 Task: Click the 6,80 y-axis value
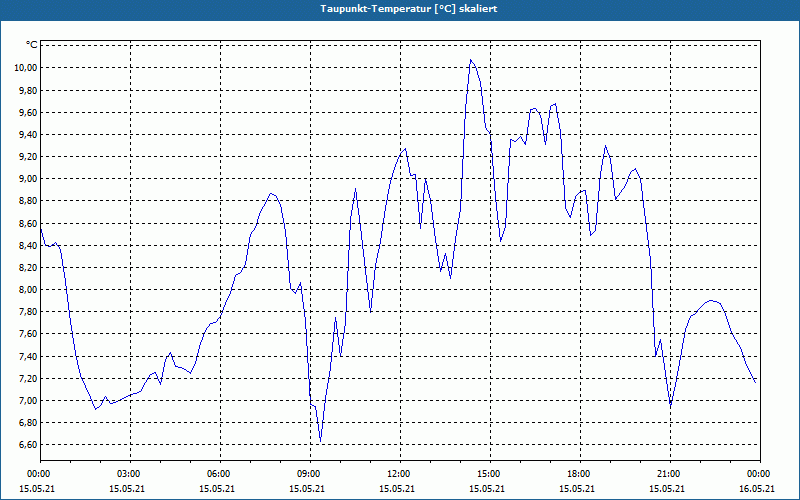[28, 422]
